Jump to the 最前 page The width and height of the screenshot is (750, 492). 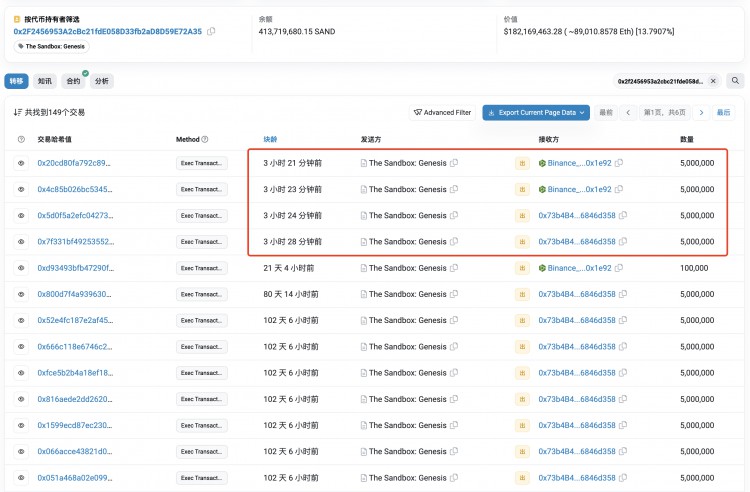pos(606,112)
